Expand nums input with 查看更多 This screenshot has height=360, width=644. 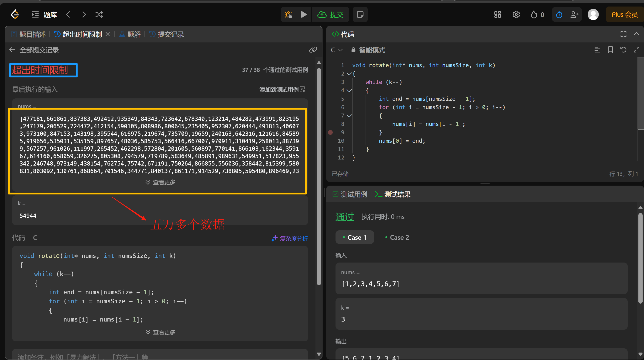click(160, 182)
